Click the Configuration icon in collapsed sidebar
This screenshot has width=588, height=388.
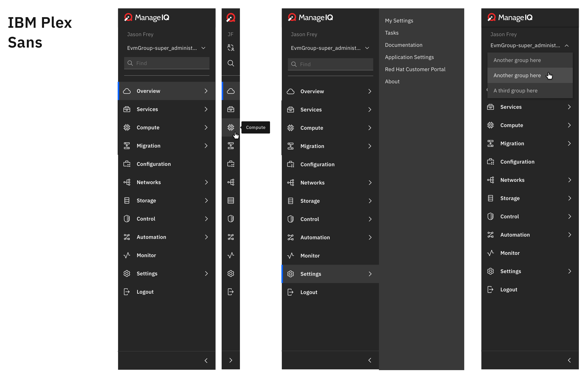pyautogui.click(x=231, y=164)
